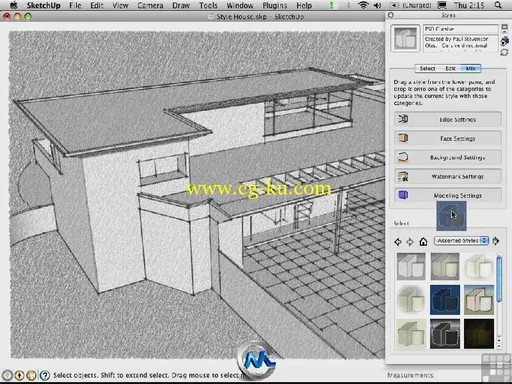Click the scroll down arrow in style list
This screenshot has height=384, width=512.
(499, 346)
